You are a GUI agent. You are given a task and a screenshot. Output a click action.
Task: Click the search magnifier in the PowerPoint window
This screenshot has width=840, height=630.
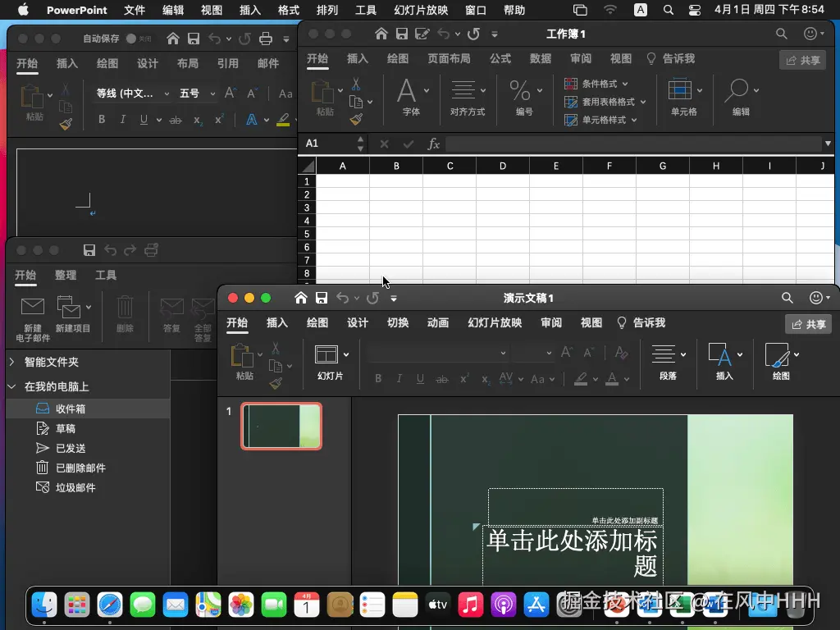(787, 298)
